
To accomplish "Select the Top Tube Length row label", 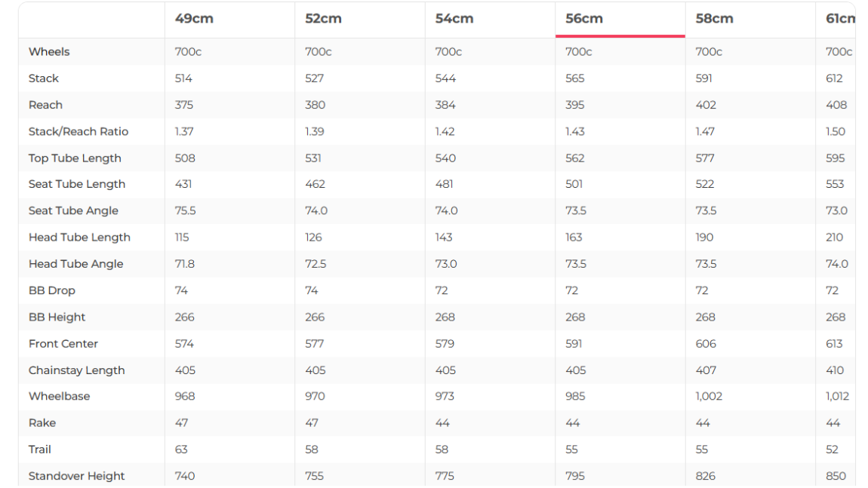I will click(x=75, y=158).
